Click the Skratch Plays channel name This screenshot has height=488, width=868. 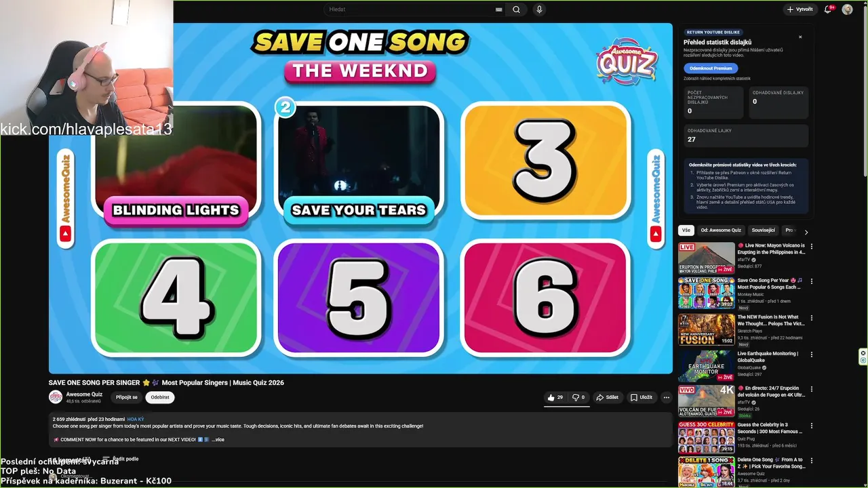point(751,331)
